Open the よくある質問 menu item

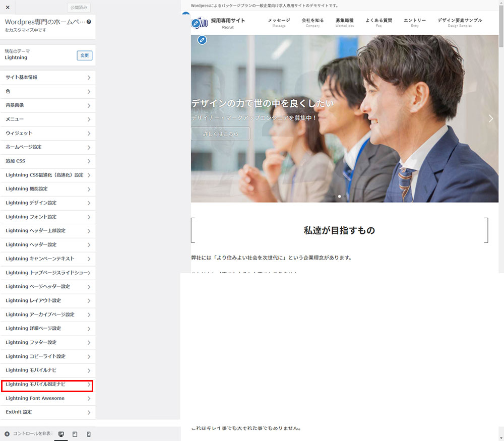379,22
